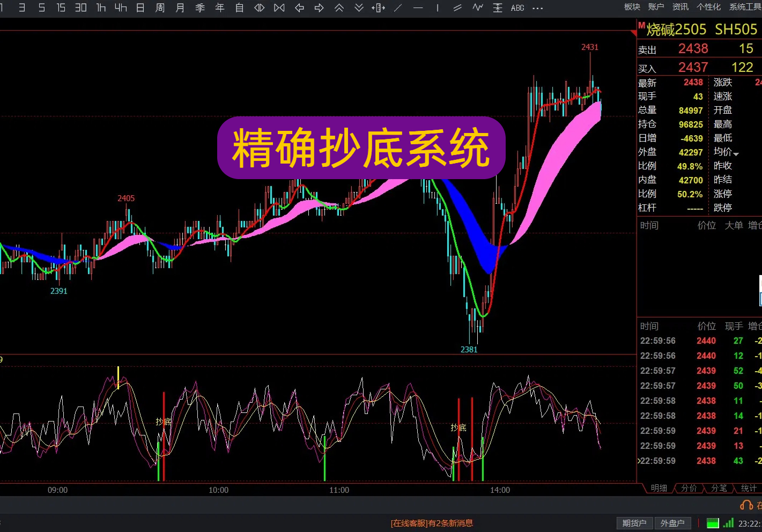Open the 板块 menu

(632, 7)
